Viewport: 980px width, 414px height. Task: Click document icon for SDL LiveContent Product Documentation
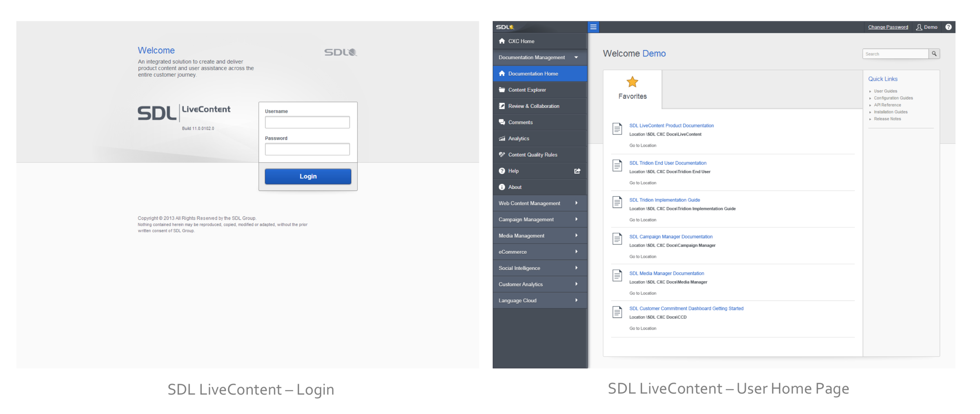point(617,129)
